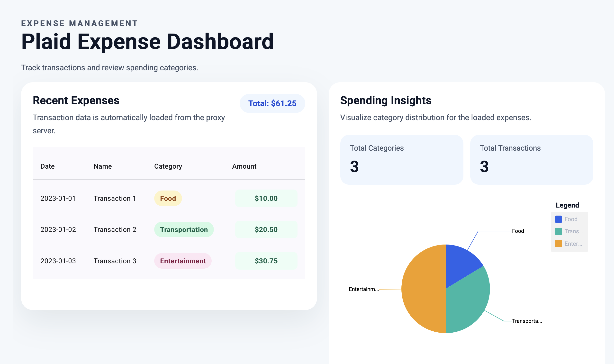Click the Entertainm... pie label

click(x=364, y=289)
